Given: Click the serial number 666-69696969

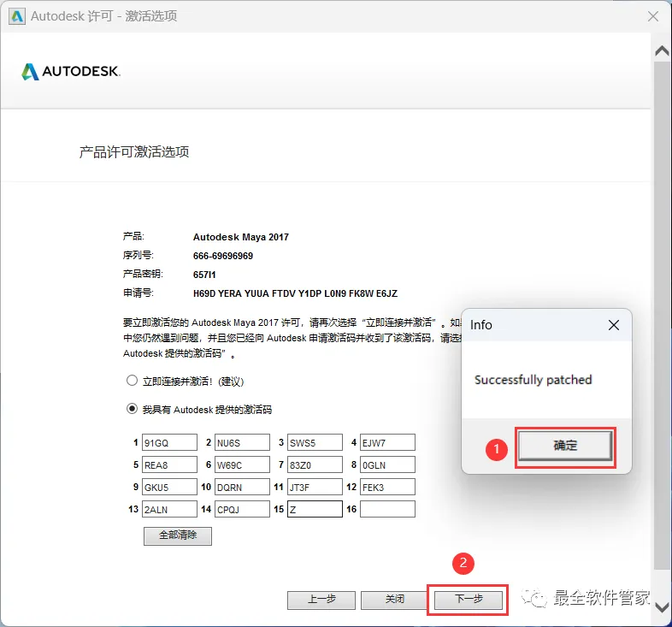Looking at the screenshot, I should click(x=223, y=256).
